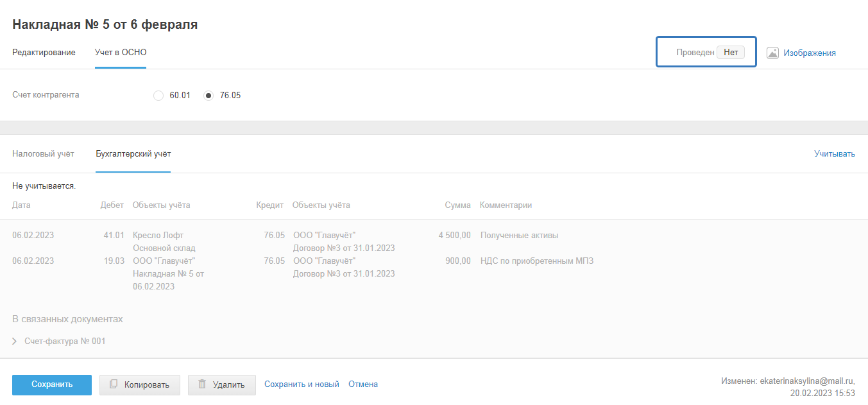Click the title Накладная № 5 от 6 февраля
The height and width of the screenshot is (405, 868).
(x=105, y=25)
